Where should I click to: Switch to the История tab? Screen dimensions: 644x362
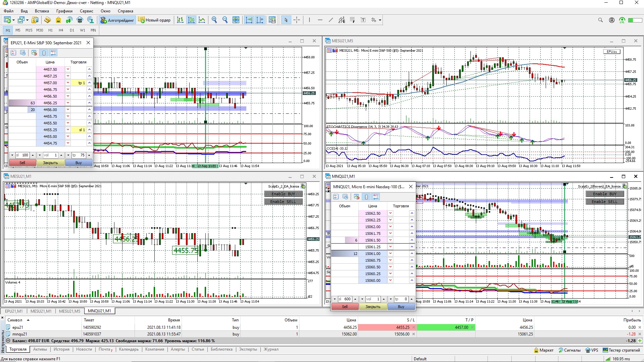tap(61, 349)
